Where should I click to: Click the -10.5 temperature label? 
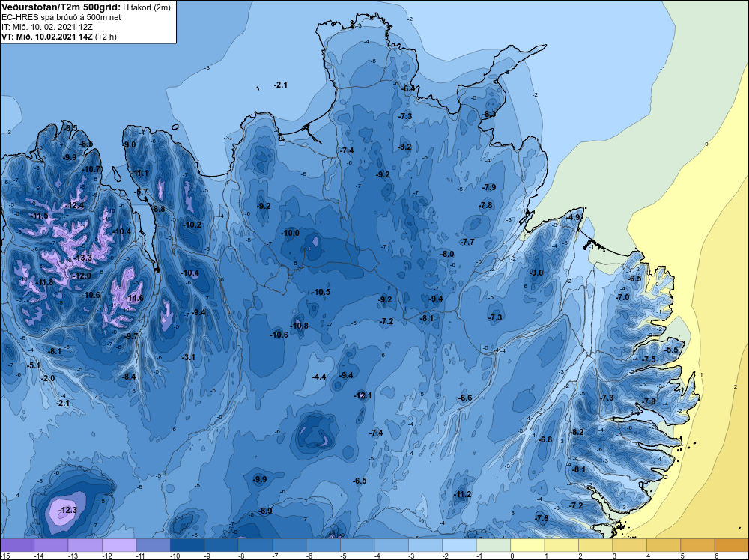pos(321,292)
